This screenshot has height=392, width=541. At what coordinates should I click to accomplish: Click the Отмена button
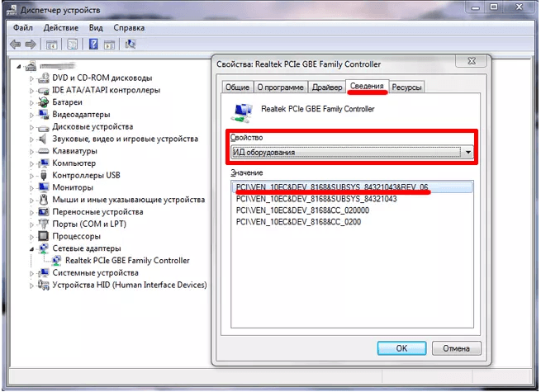click(x=456, y=348)
